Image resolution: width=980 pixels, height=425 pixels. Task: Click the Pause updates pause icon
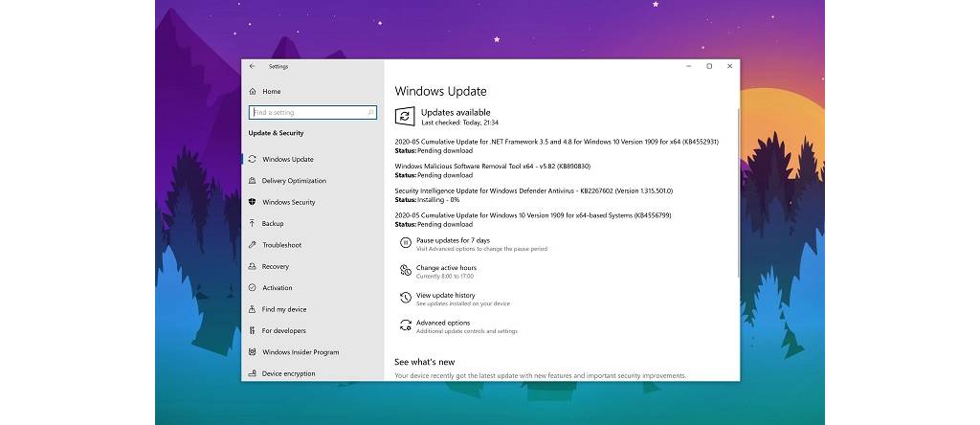(x=406, y=242)
